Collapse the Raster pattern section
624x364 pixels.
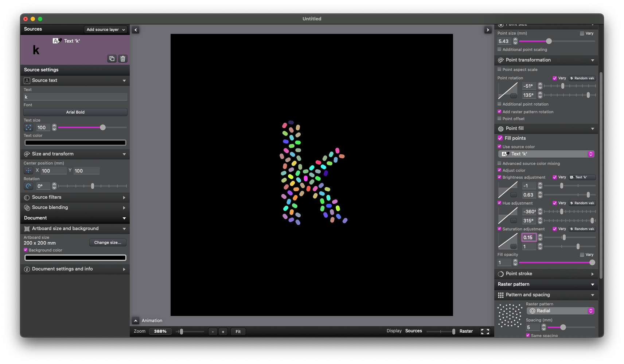point(592,285)
